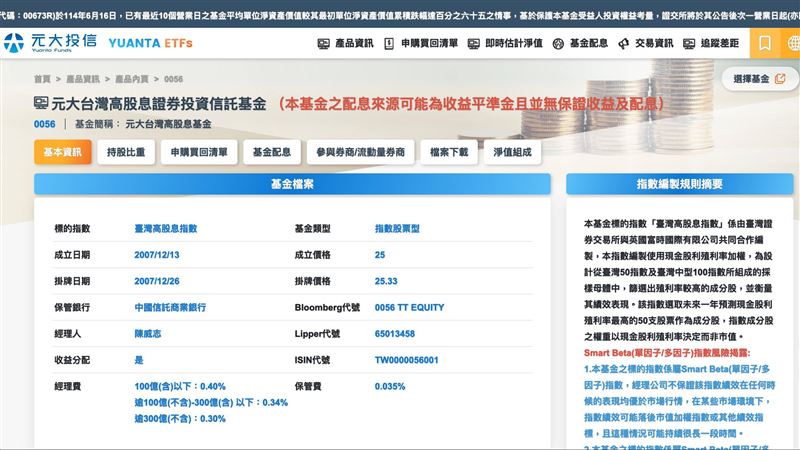Click the 即時估計淨值 screen icon

473,44
